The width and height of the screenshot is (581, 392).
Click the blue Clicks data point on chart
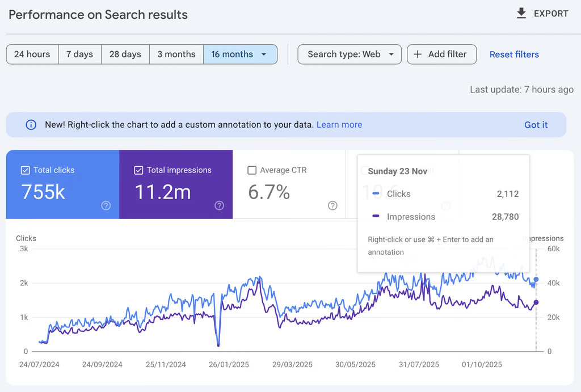click(x=536, y=280)
